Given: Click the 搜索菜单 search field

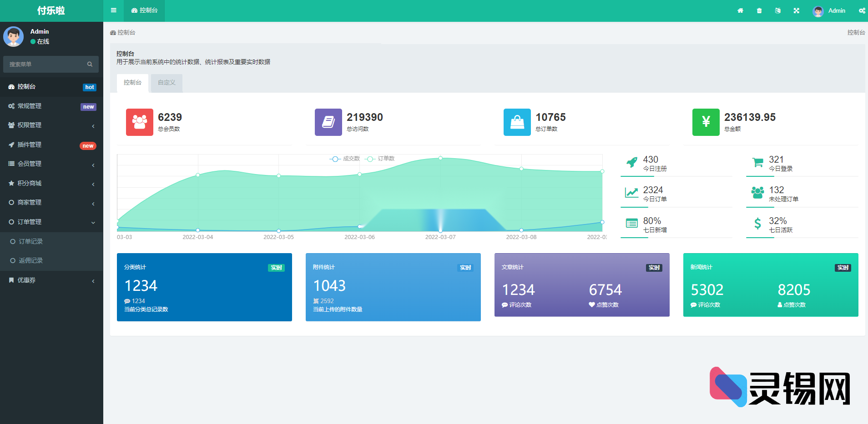Looking at the screenshot, I should [x=45, y=64].
